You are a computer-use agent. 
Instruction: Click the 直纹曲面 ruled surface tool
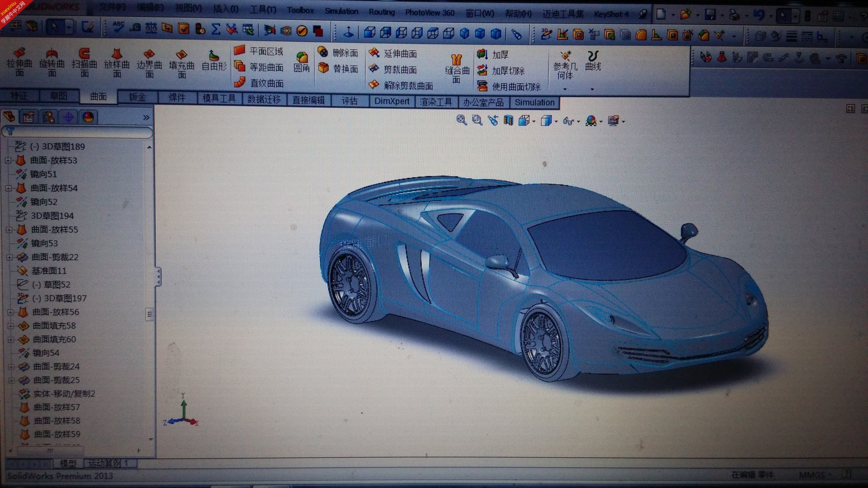pyautogui.click(x=259, y=82)
